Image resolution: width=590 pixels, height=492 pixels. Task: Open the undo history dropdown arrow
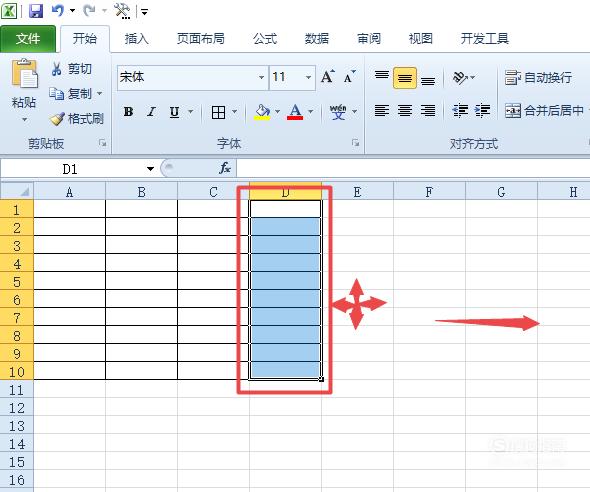pos(72,11)
